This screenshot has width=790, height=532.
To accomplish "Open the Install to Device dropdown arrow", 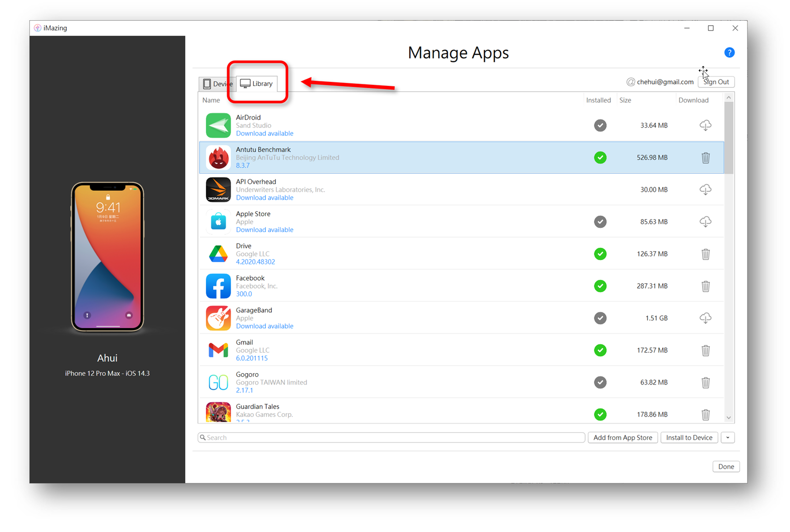I will (727, 438).
